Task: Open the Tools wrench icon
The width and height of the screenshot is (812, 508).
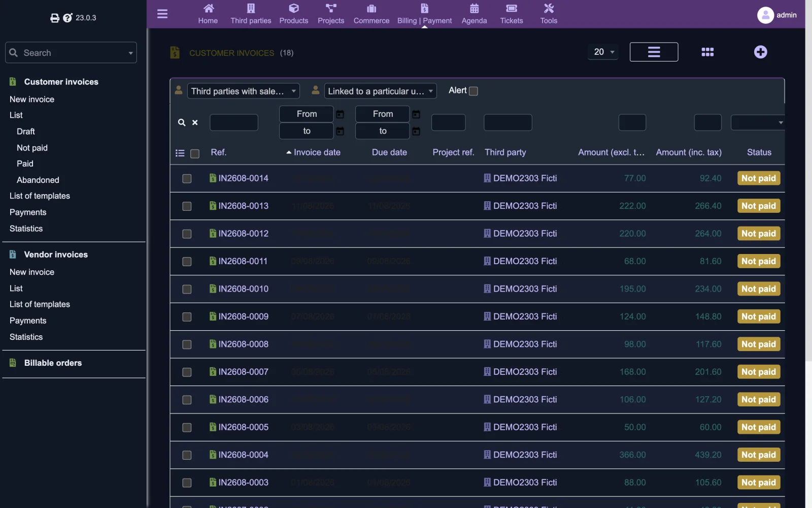Action: click(549, 9)
